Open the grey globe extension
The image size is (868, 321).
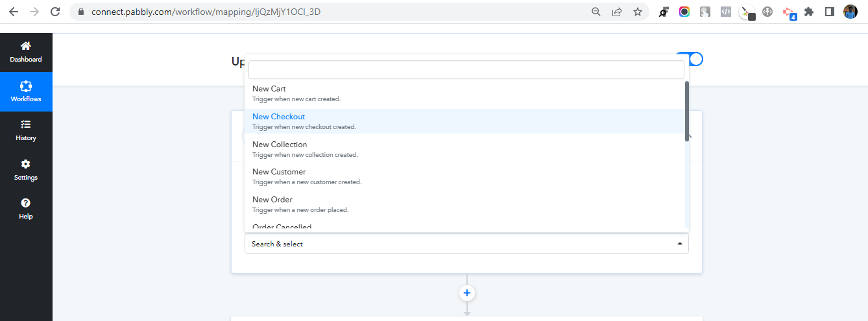(x=767, y=12)
